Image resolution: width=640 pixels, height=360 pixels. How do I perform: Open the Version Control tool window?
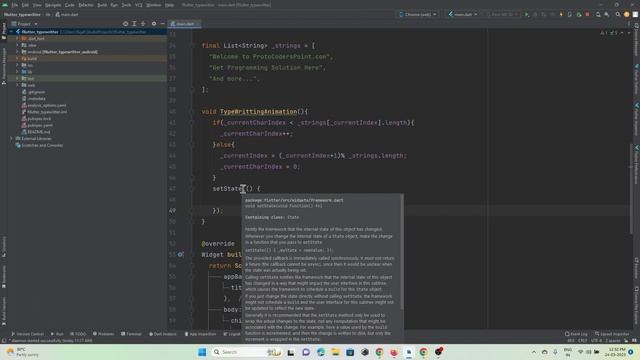[28, 334]
